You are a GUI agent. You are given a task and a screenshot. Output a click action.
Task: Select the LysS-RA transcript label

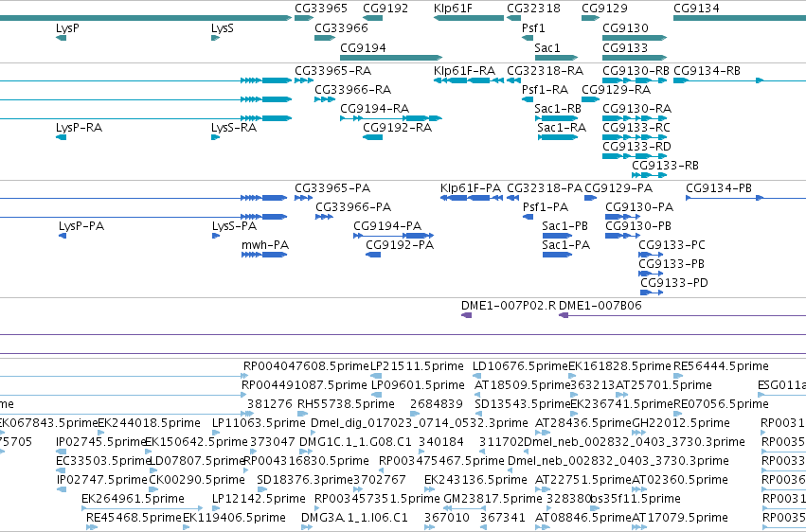[234, 128]
